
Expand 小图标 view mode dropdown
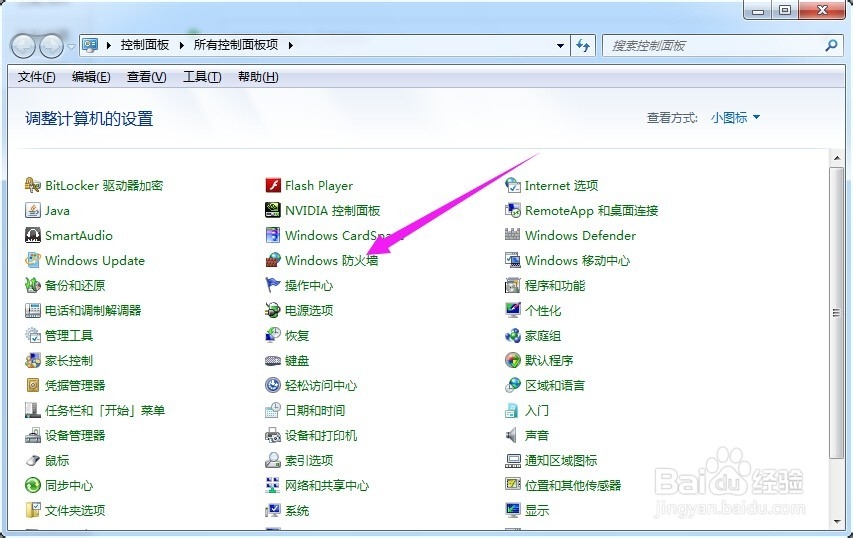[735, 118]
